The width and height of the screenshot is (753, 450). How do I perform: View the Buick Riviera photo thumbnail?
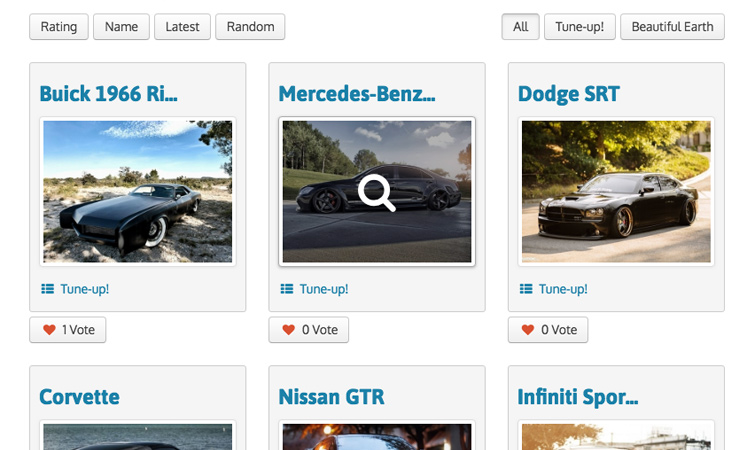138,192
